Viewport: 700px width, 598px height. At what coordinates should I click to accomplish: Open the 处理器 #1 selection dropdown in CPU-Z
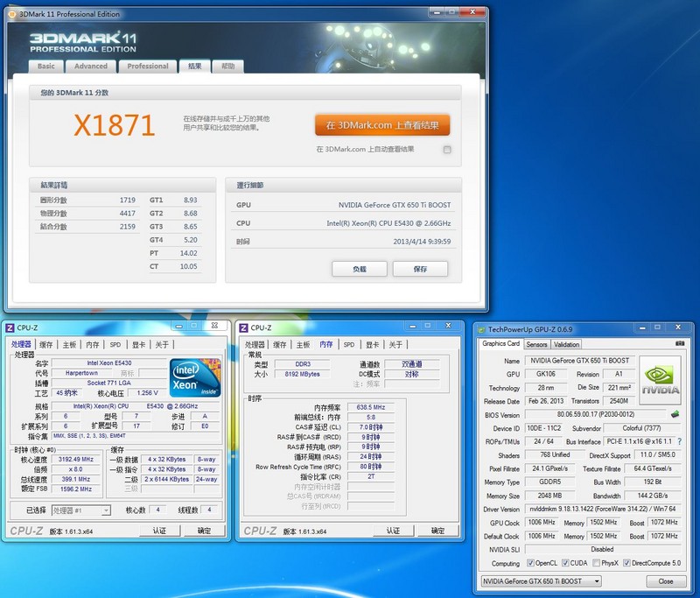click(81, 510)
